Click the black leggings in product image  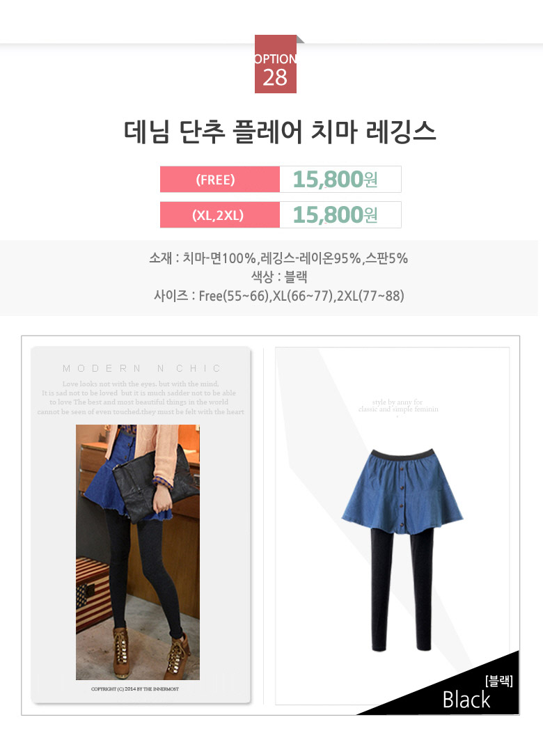402,590
